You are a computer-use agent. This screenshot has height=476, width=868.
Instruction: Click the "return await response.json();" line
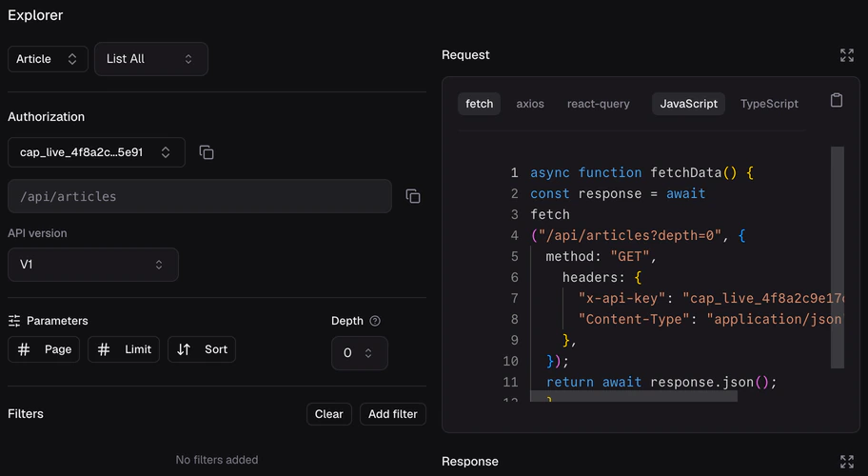[x=661, y=383]
